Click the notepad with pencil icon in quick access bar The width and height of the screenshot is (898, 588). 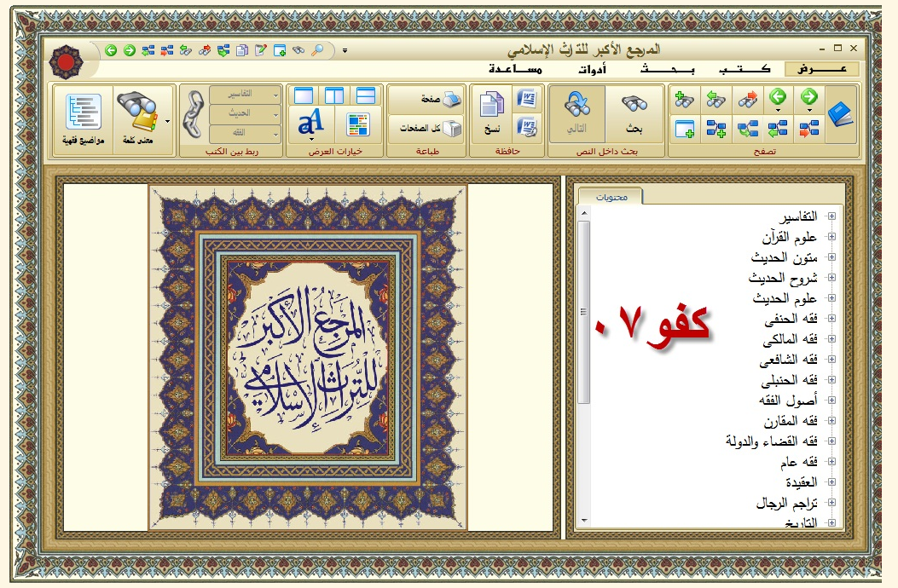coord(261,50)
